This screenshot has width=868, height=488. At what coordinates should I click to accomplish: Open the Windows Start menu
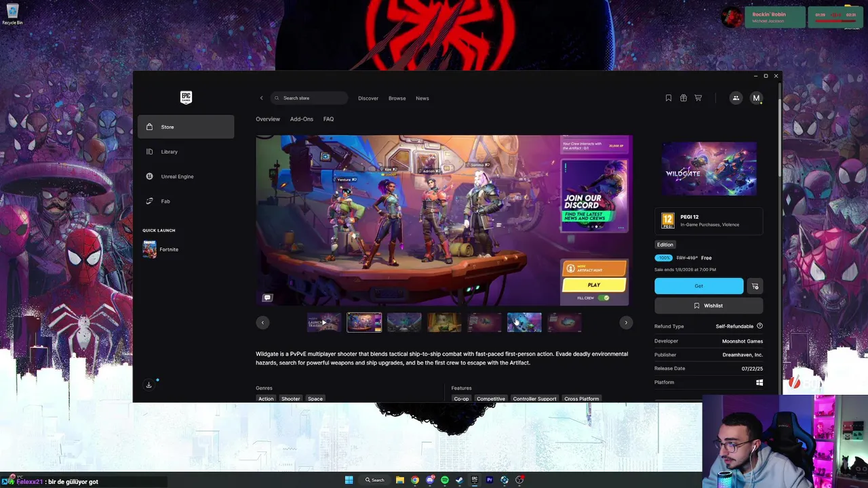click(x=349, y=480)
